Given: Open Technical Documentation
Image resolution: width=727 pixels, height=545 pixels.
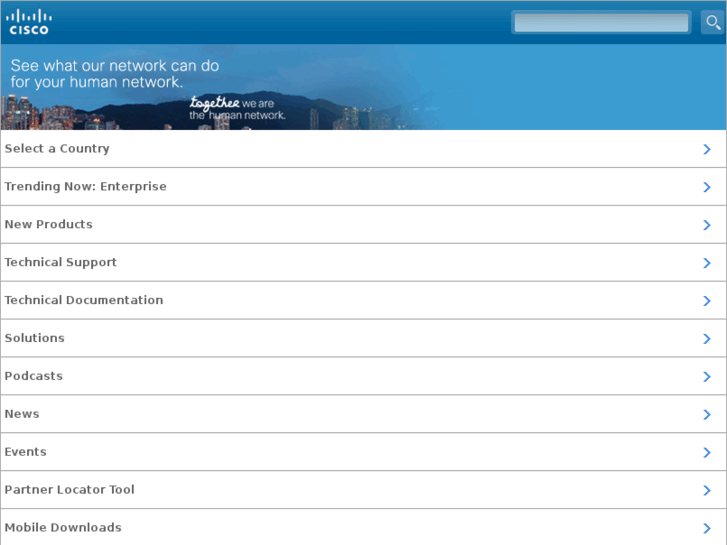Looking at the screenshot, I should (364, 301).
